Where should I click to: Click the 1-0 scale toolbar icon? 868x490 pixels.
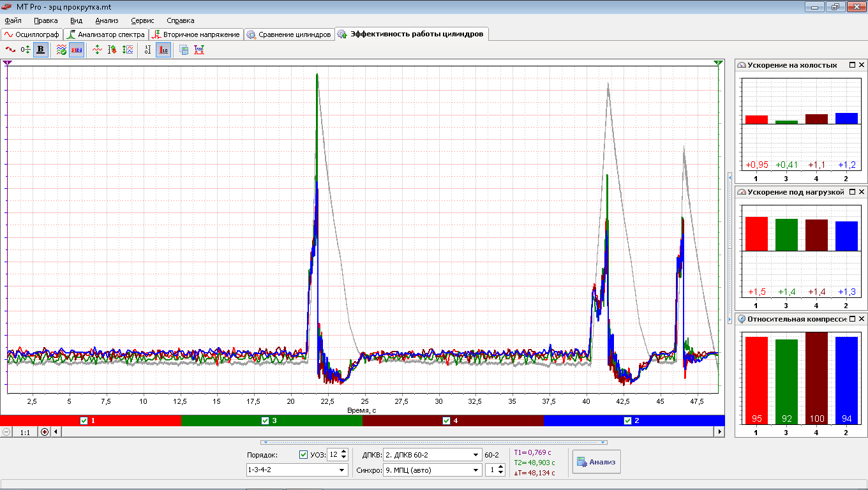point(148,49)
